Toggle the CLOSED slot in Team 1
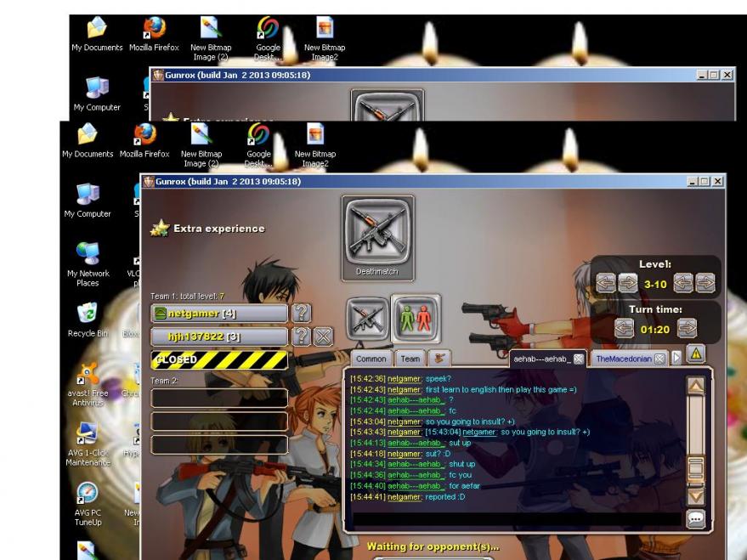This screenshot has height=560, width=747. tap(219, 359)
